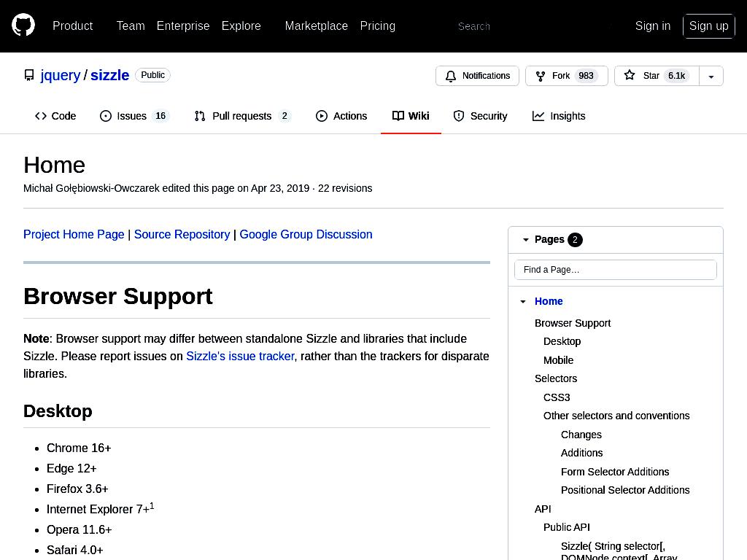Star the sizzle repository

point(657,76)
